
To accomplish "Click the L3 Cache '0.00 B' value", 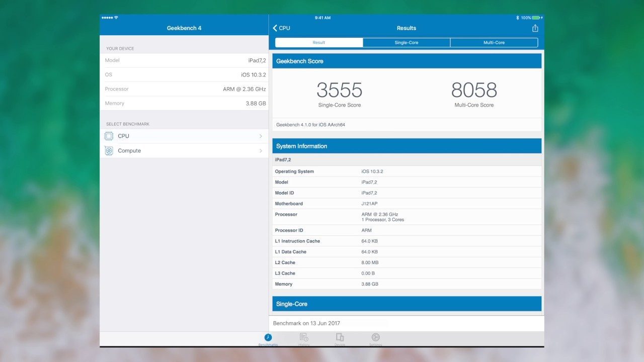I will (x=368, y=274).
